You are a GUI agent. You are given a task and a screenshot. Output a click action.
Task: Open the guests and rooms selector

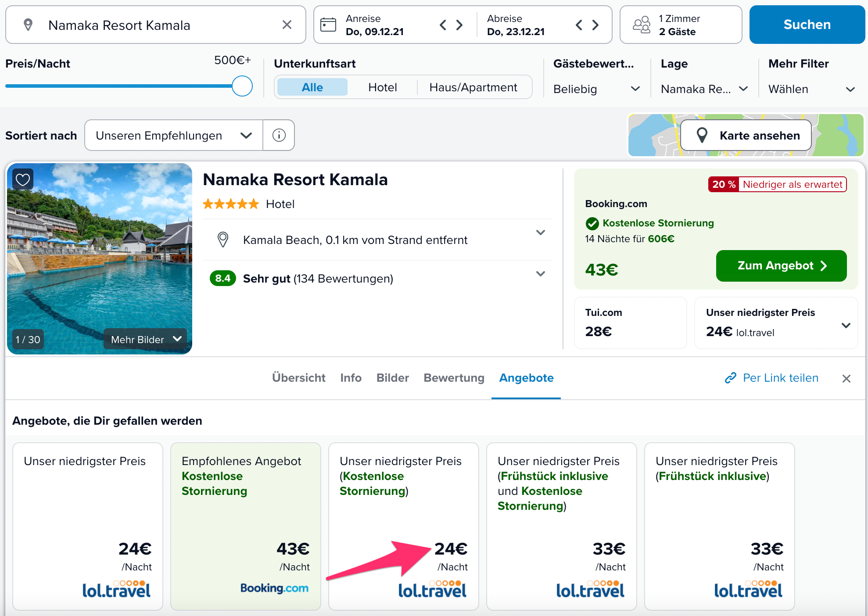tap(681, 25)
